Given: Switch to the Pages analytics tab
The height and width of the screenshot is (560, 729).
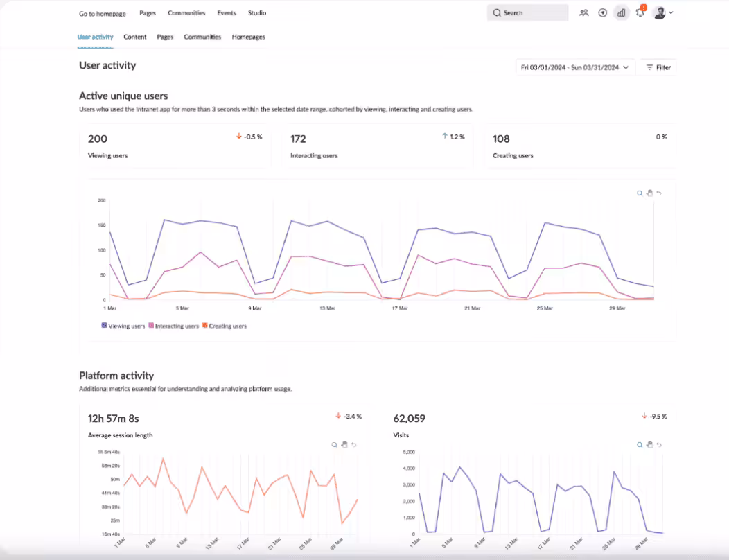Looking at the screenshot, I should (x=165, y=37).
